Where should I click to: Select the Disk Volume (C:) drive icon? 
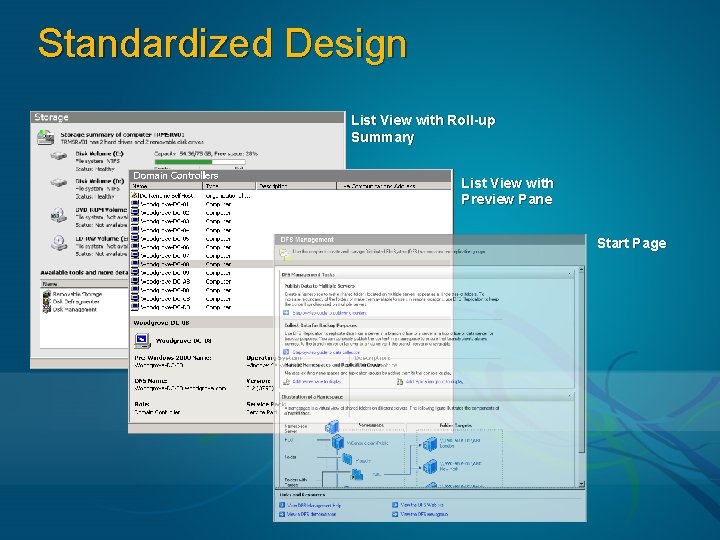[x=59, y=156]
